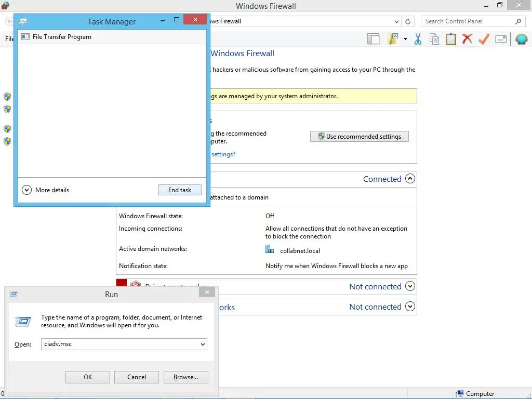
Task: Close the Run dialog
Action: click(x=207, y=292)
